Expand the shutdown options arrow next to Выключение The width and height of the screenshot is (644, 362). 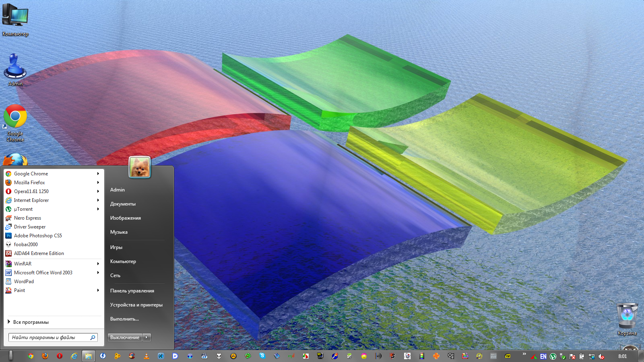[147, 337]
